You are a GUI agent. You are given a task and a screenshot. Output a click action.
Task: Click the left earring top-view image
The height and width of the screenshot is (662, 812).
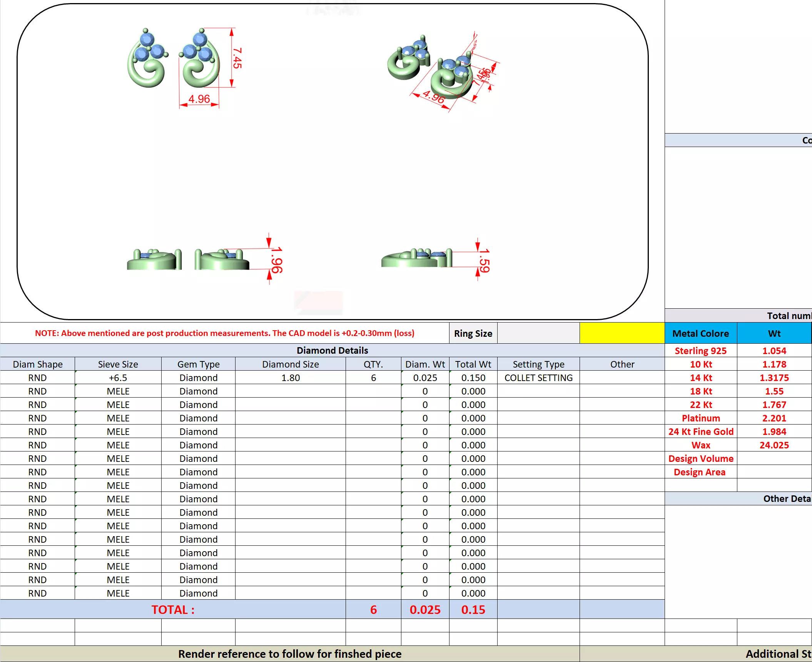coord(147,59)
